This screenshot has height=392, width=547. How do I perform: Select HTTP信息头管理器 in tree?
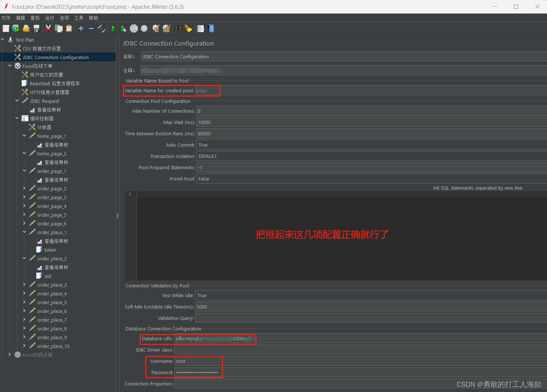tap(49, 92)
